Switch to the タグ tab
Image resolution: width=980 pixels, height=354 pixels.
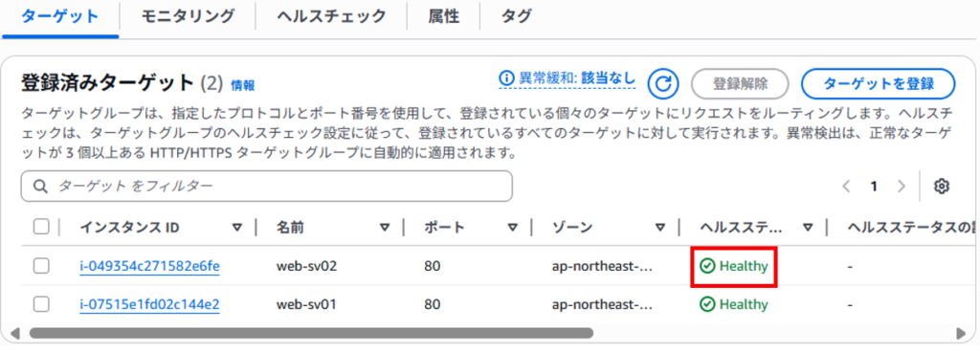516,17
